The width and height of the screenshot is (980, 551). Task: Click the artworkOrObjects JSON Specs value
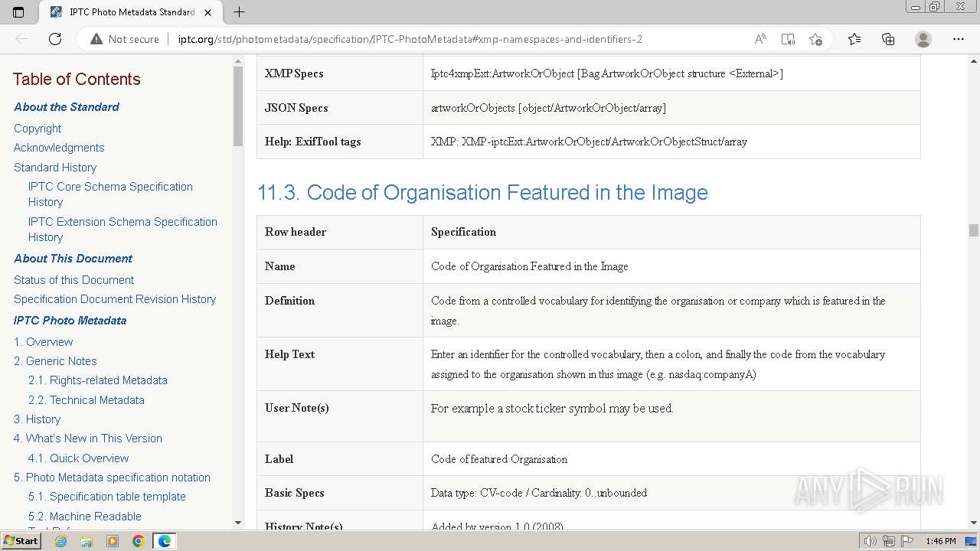tap(548, 108)
